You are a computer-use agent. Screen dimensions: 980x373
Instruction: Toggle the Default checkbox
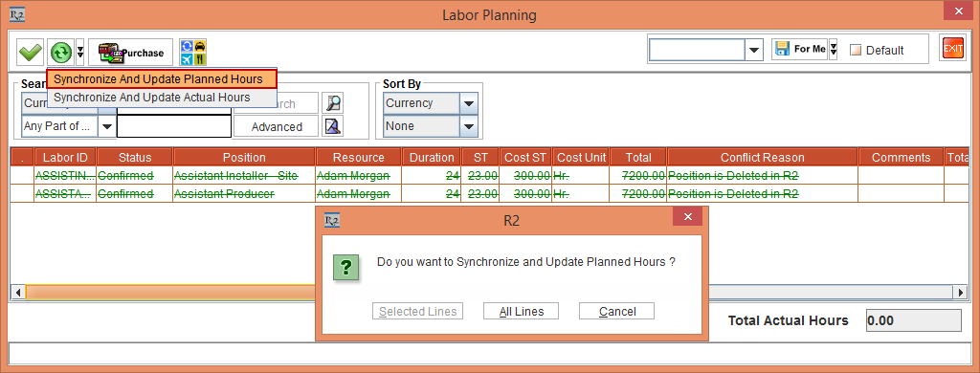click(857, 51)
